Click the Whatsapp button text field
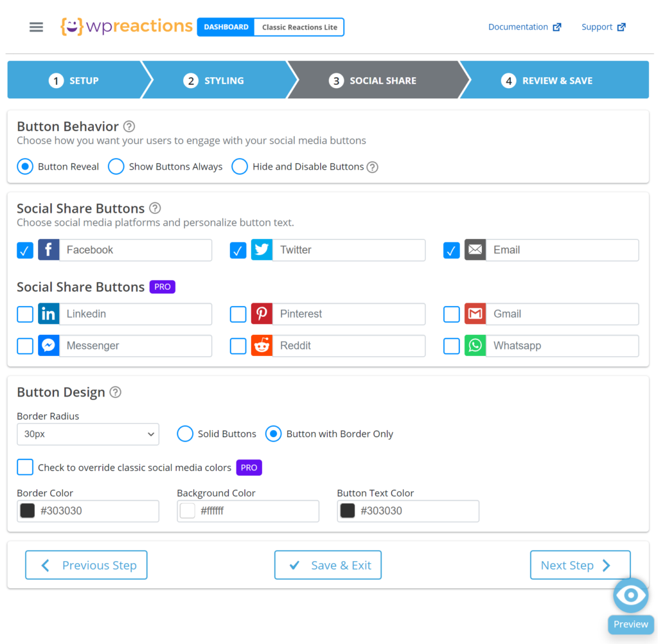 (562, 346)
